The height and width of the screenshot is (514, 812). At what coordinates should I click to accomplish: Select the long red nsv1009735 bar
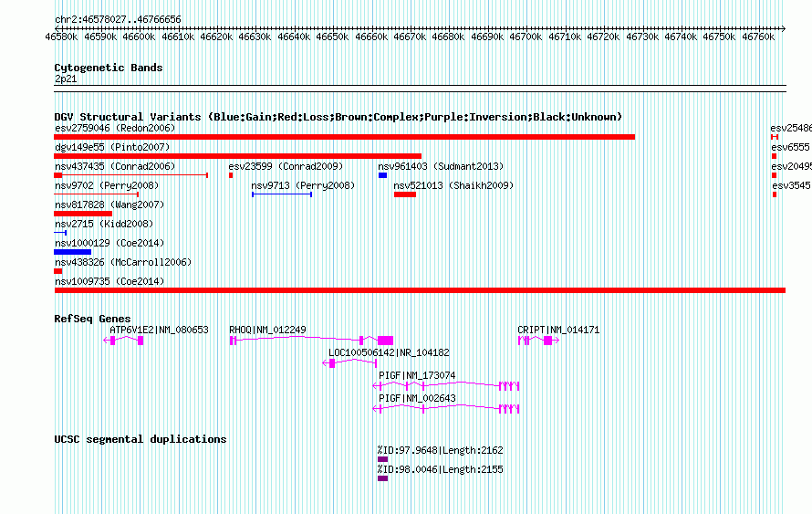point(420,290)
